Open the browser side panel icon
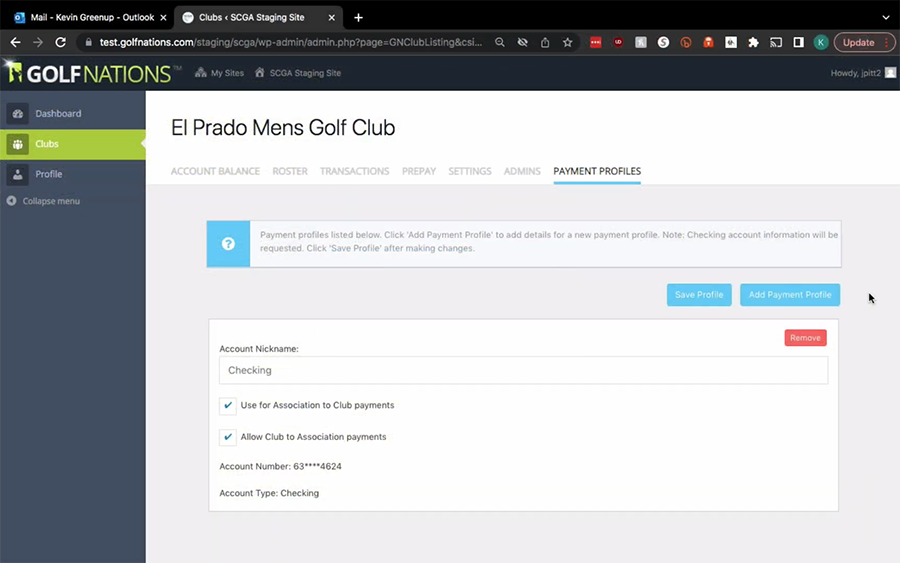The width and height of the screenshot is (900, 563). (x=798, y=42)
